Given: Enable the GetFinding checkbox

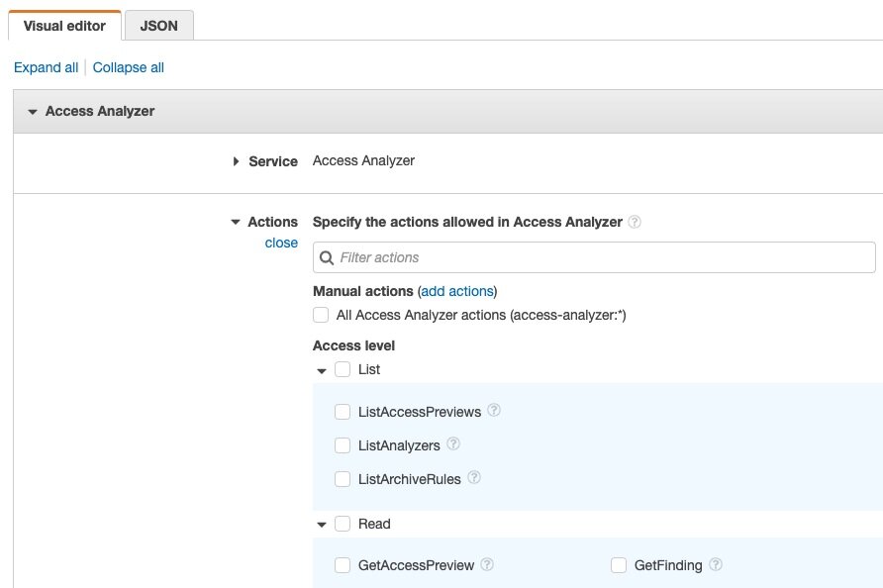Looking at the screenshot, I should [619, 565].
